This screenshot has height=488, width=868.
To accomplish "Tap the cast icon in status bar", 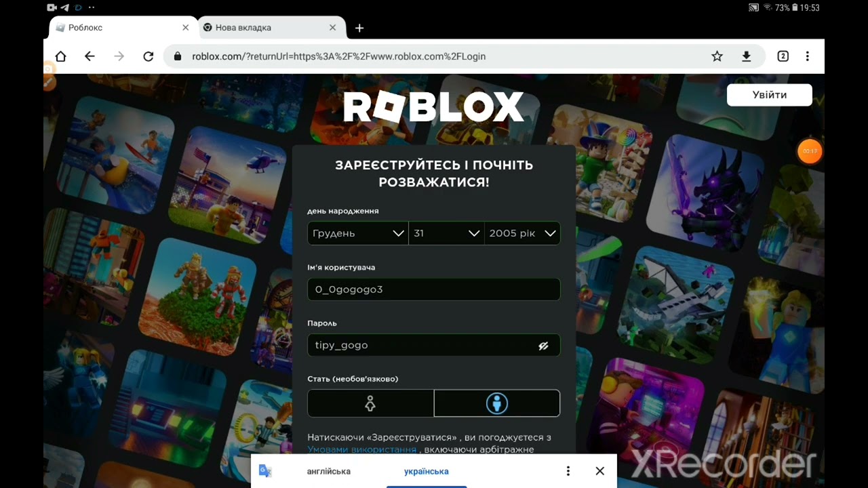I will [x=753, y=8].
